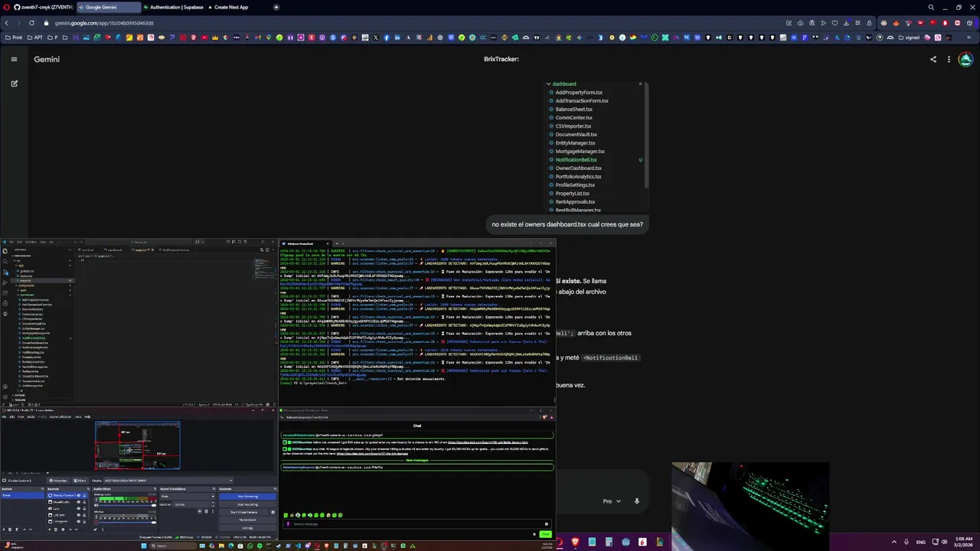Open the Pro model selector in Gemini

(610, 501)
